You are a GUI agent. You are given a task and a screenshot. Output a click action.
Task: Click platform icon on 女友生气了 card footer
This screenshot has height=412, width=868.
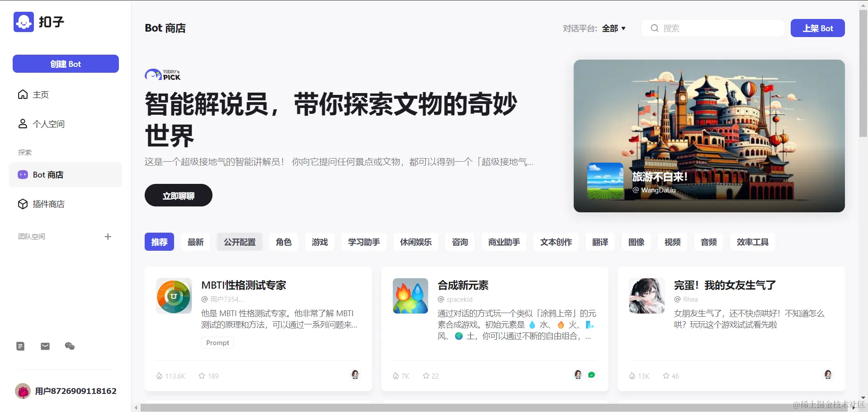pos(828,375)
